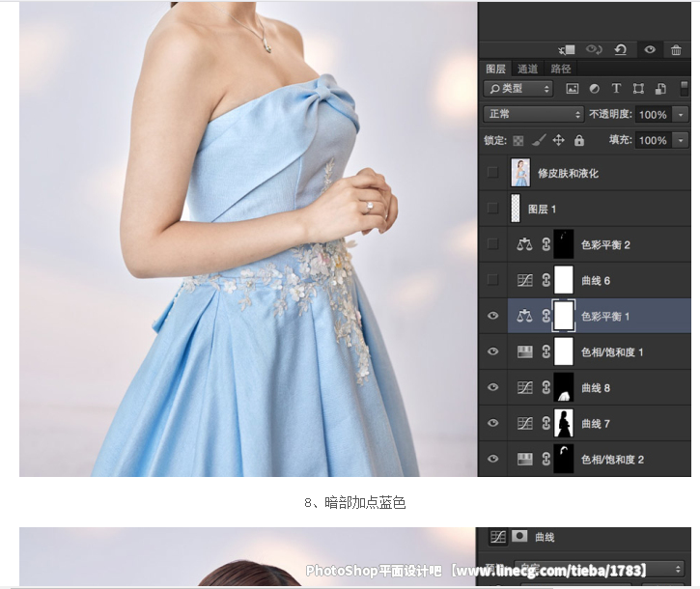
Task: Select the 图层 1 thumbnail
Action: pos(516,209)
